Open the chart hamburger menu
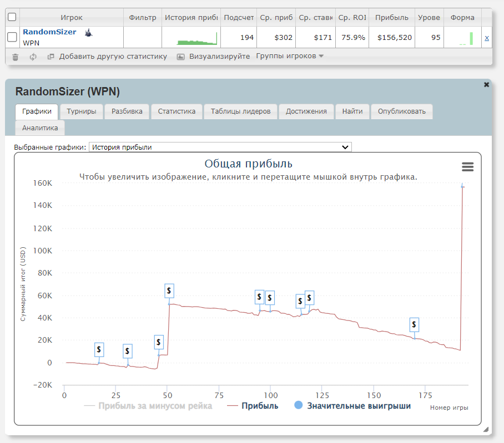 click(x=467, y=167)
